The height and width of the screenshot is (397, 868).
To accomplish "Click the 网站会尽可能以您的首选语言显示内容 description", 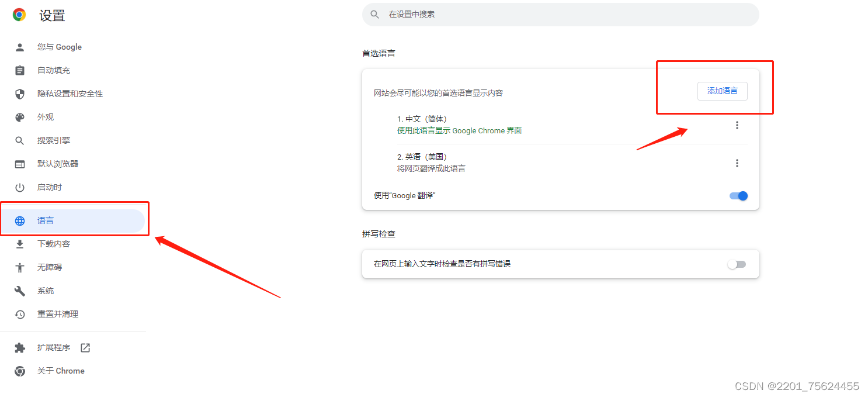I will click(x=438, y=93).
